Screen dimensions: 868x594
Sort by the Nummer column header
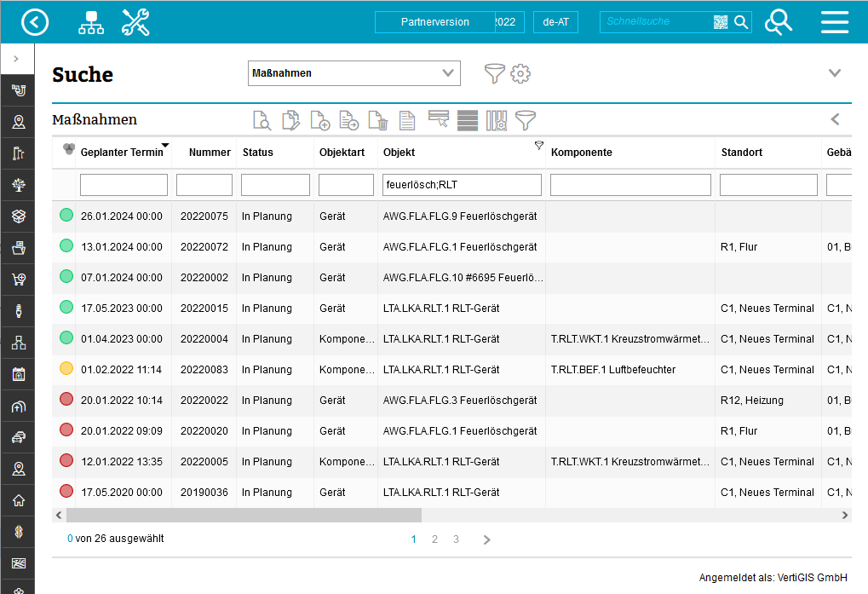click(210, 153)
